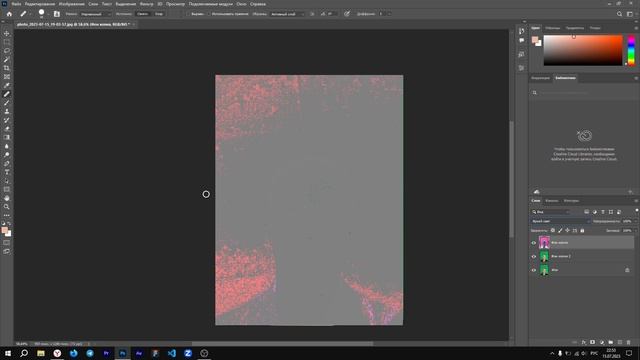Viewport: 640px width, 360px height.
Task: Select the Clone Stamp tool
Action: pyautogui.click(x=7, y=111)
